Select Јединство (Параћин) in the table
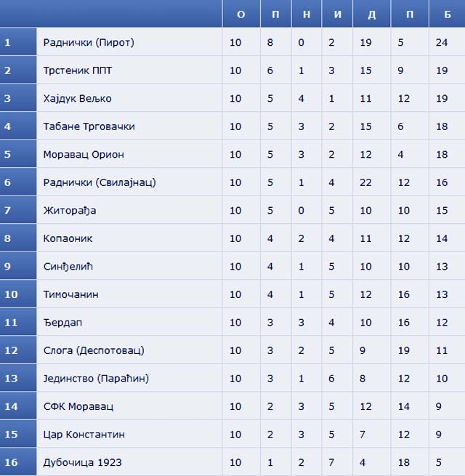The image size is (465, 476). click(96, 379)
